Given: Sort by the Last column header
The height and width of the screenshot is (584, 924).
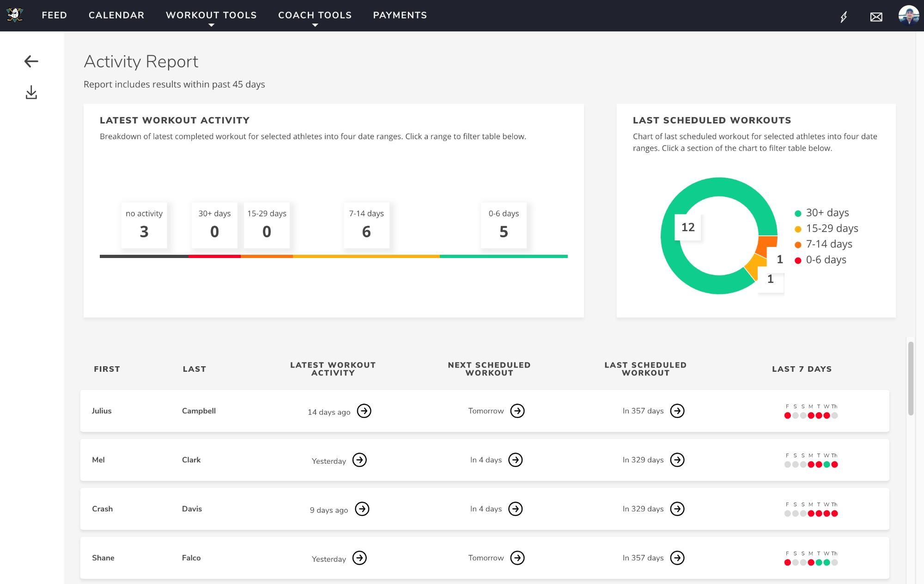Looking at the screenshot, I should [x=194, y=369].
